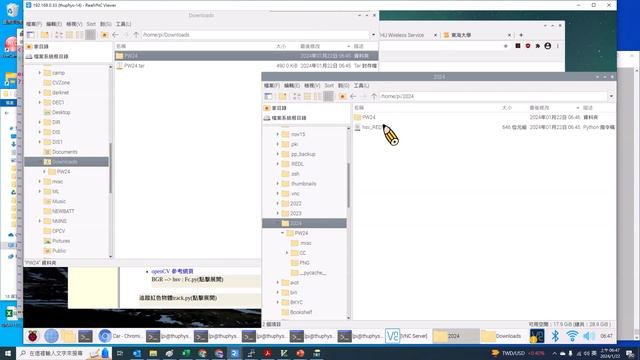Create new folder icon in Downloads window toolbar
Image resolution: width=640 pixels, height=360 pixels.
44,35
